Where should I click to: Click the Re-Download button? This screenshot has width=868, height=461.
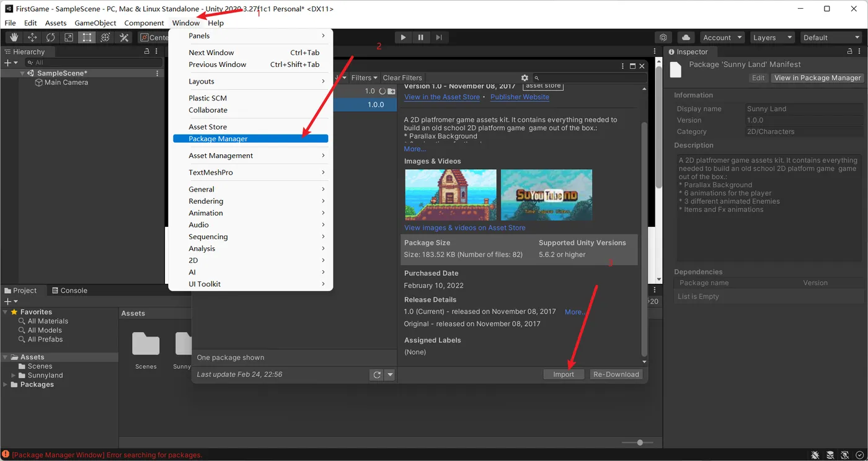616,375
